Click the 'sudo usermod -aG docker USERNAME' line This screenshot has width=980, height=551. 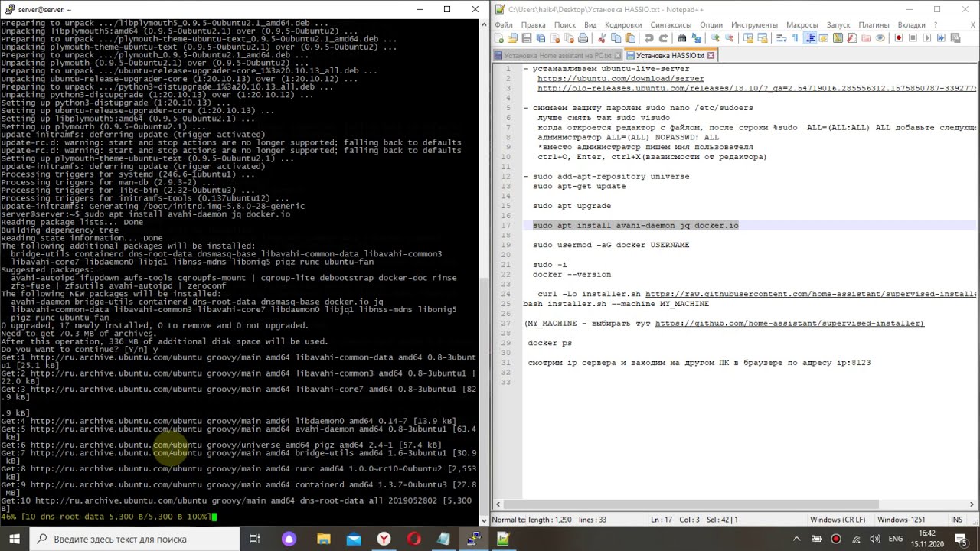pos(611,245)
